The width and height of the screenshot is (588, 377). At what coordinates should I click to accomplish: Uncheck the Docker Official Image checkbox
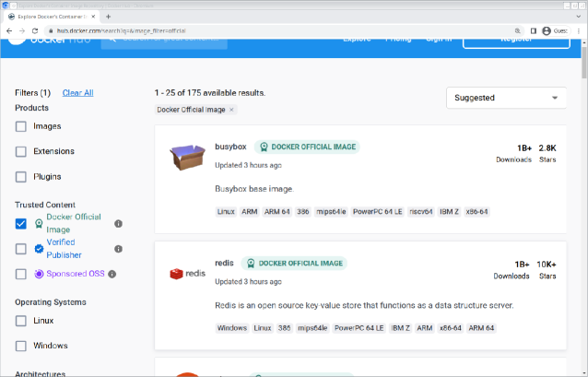(21, 224)
